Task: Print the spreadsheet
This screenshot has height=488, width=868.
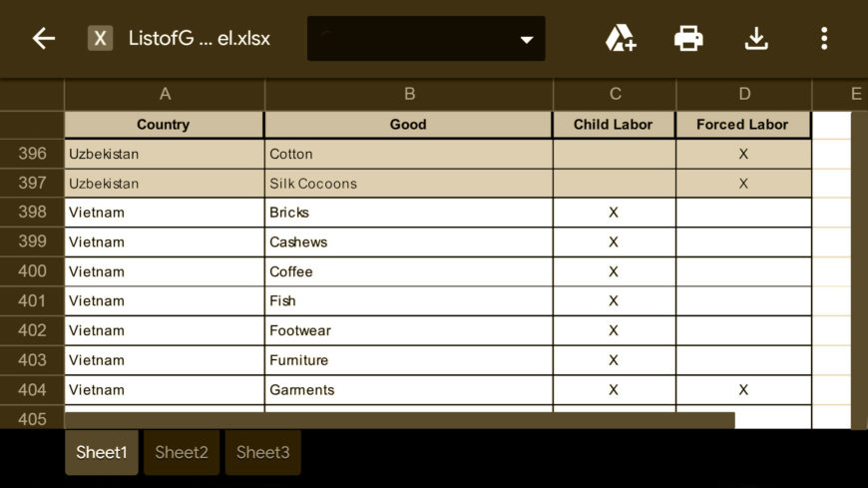Action: [x=688, y=39]
